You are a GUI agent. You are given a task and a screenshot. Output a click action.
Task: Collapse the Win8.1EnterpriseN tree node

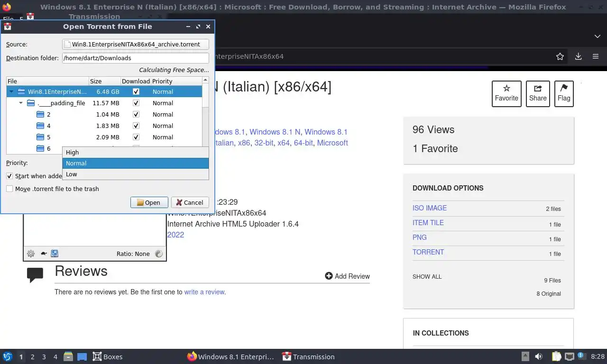[x=11, y=91]
